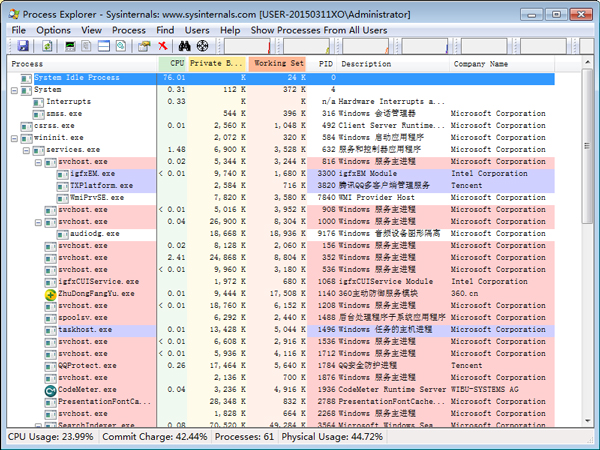
Task: Sort by the Private Bytes column header
Action: pyautogui.click(x=217, y=64)
